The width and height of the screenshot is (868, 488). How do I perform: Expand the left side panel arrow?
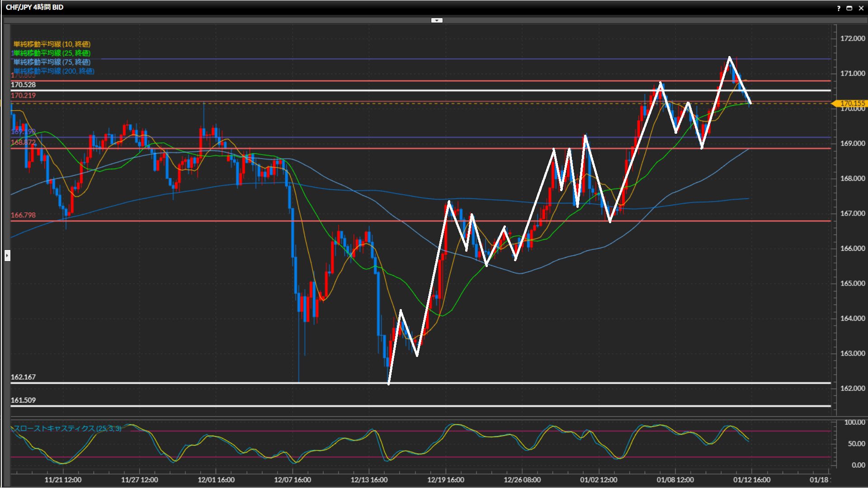(x=7, y=256)
